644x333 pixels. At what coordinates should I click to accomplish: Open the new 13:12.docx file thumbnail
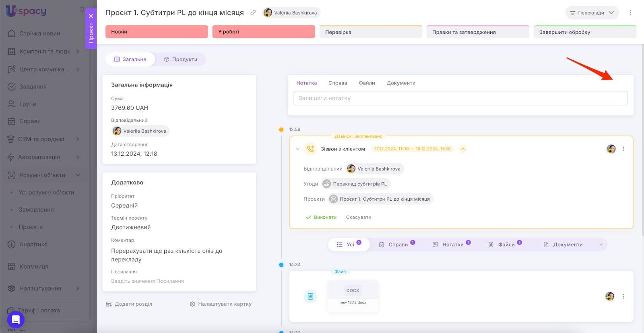pyautogui.click(x=353, y=296)
